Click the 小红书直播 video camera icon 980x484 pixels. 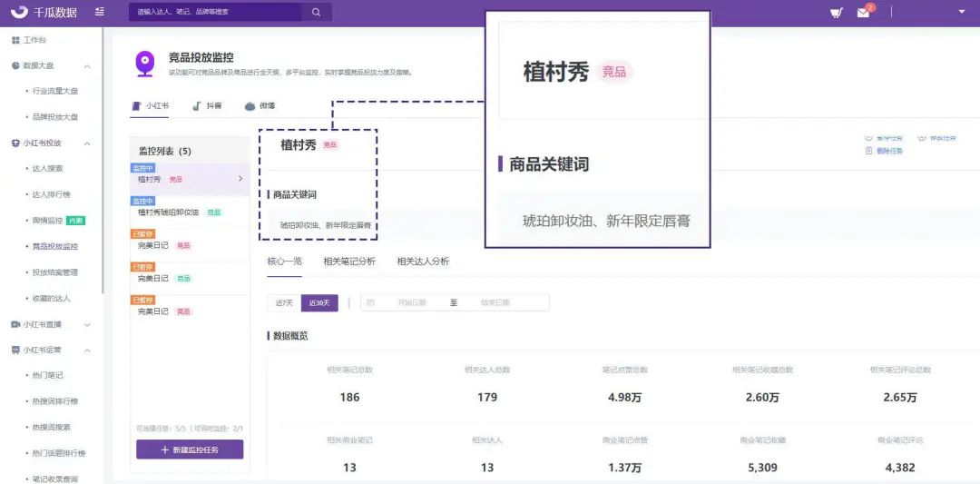(15, 324)
